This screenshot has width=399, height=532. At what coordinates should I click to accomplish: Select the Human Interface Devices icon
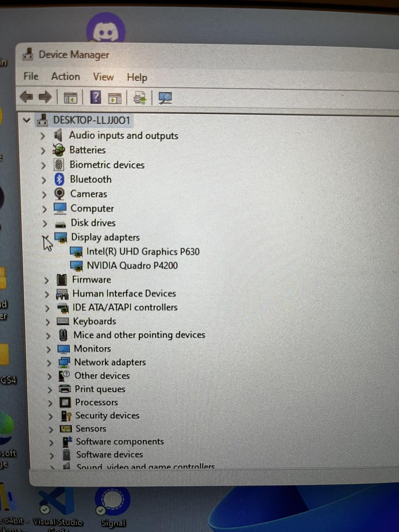coord(62,294)
